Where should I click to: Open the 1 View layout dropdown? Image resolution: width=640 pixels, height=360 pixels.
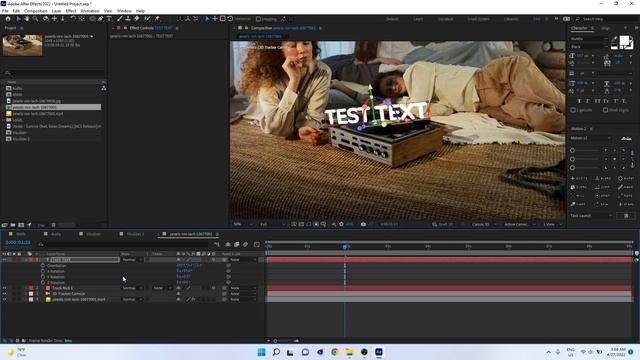[552, 224]
